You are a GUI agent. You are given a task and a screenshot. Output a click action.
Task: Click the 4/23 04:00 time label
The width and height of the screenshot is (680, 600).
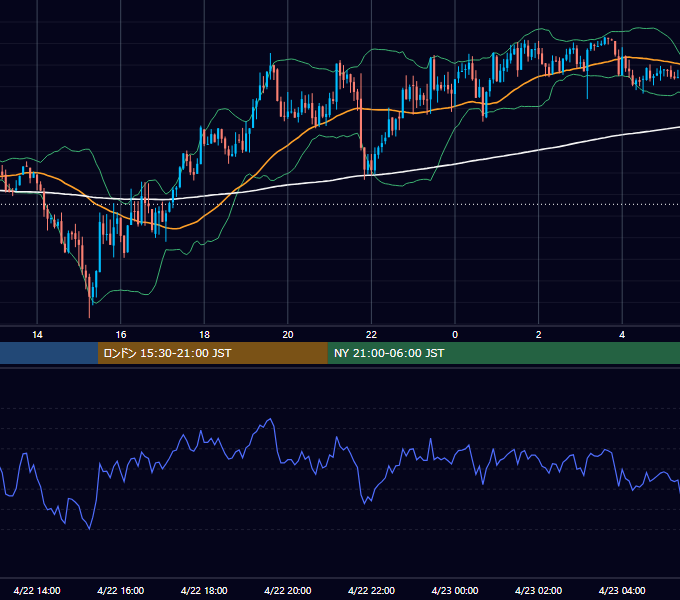point(622,590)
